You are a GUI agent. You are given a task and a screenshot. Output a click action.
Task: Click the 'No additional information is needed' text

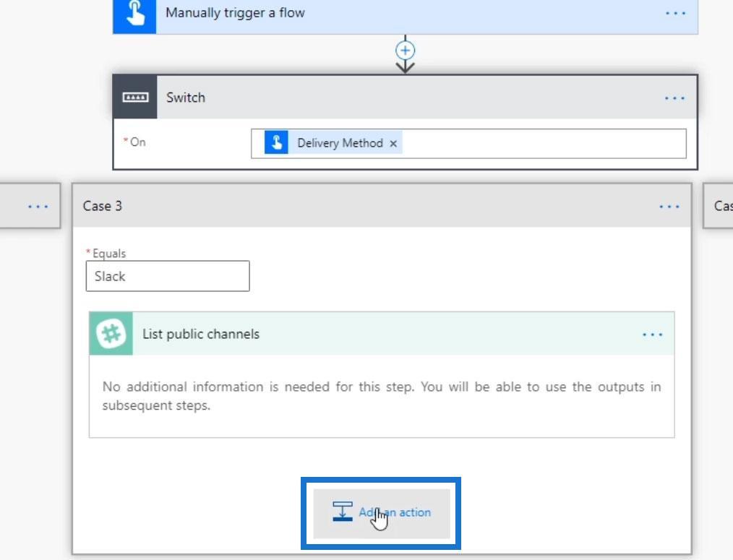coord(382,396)
